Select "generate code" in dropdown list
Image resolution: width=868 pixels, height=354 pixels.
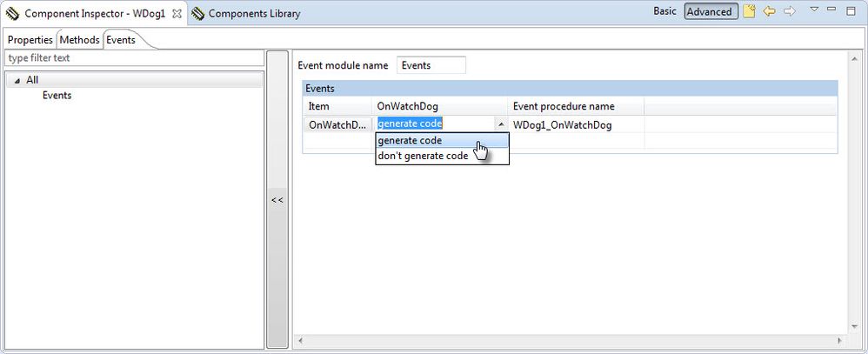[411, 140]
